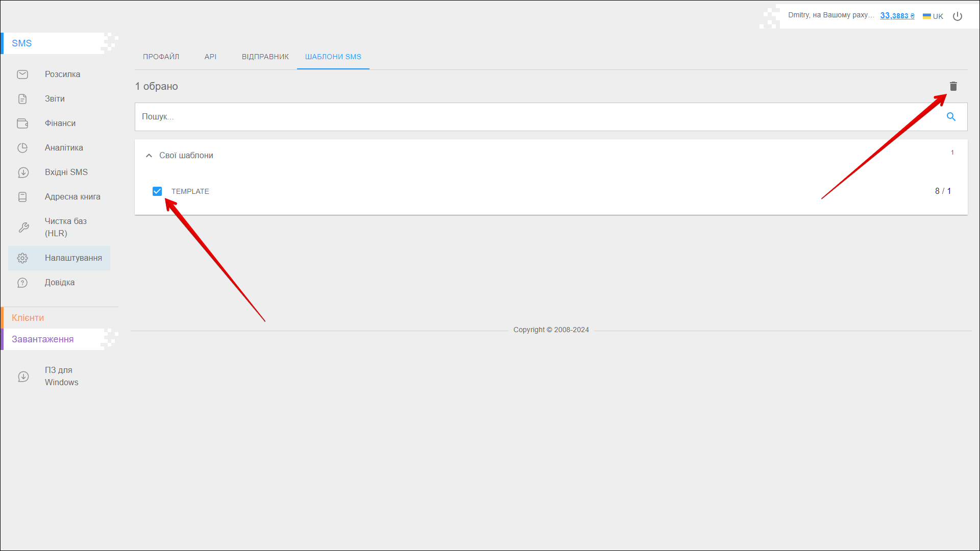Open the UK language selector
The height and width of the screenshot is (551, 980).
tap(933, 16)
